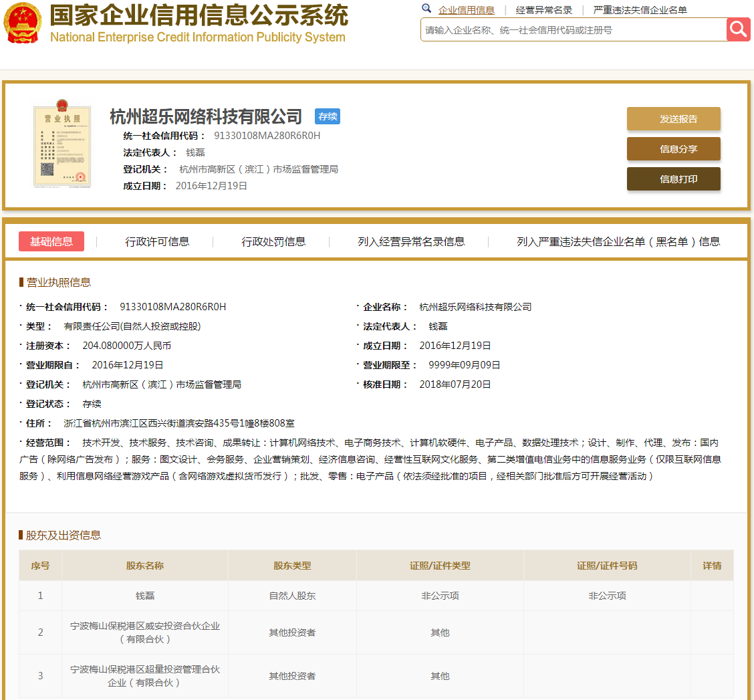754x700 pixels.
Task: Open the 行政处罚信息 tab
Action: [273, 242]
